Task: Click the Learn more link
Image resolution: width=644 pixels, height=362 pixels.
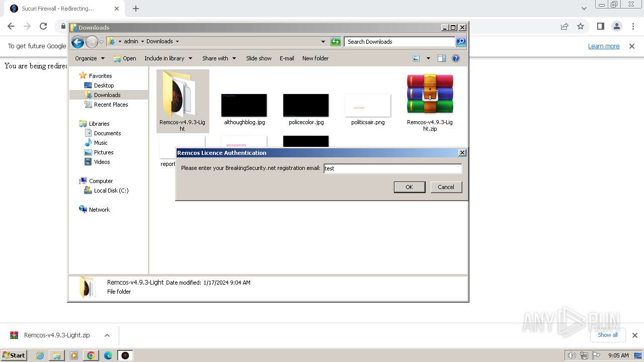Action: click(604, 46)
